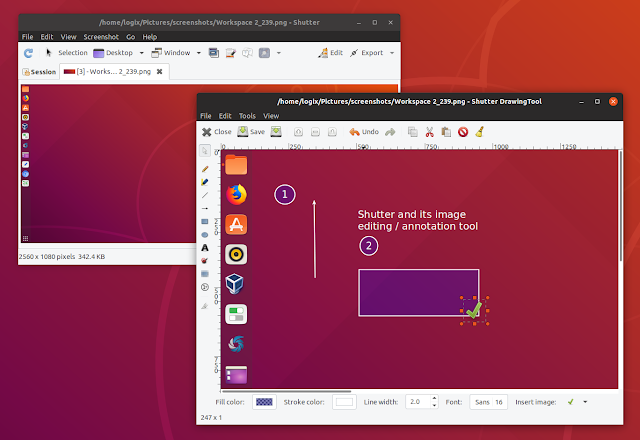Open the Tools menu in DrawingTool

point(247,116)
